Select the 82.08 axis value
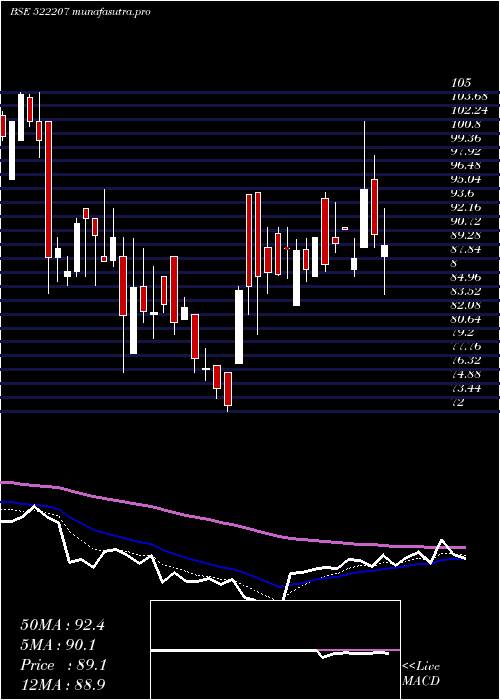This screenshot has height=700, width=500. point(468,305)
